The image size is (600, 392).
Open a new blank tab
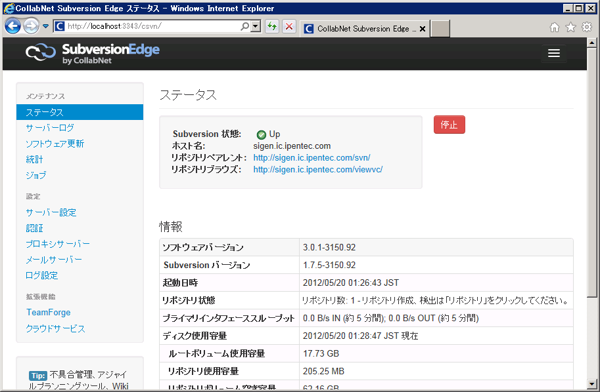440,29
